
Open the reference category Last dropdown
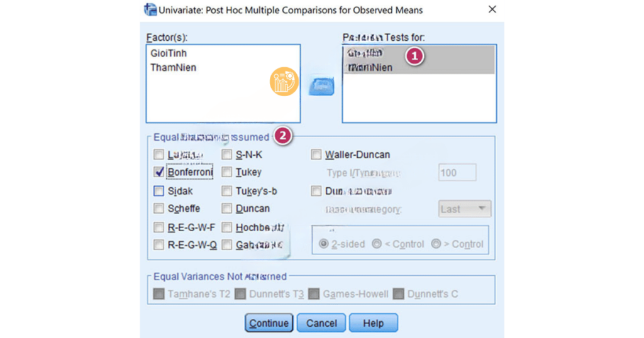click(464, 209)
